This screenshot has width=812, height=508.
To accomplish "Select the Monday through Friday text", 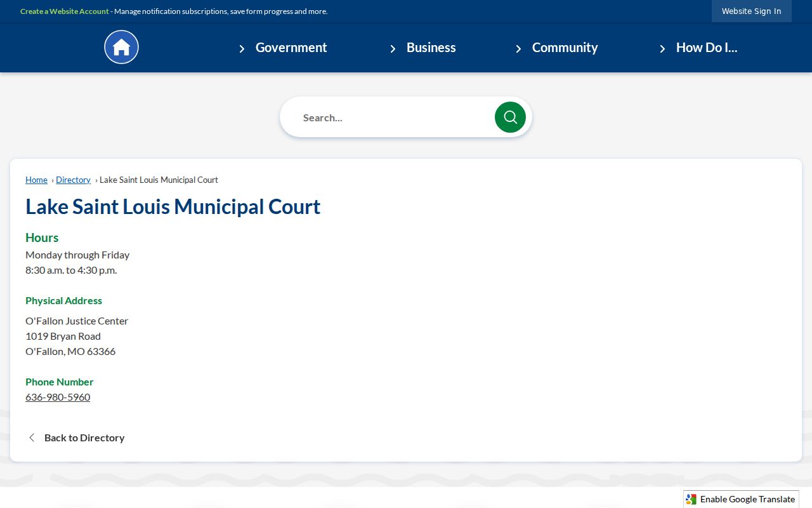I will (x=77, y=255).
